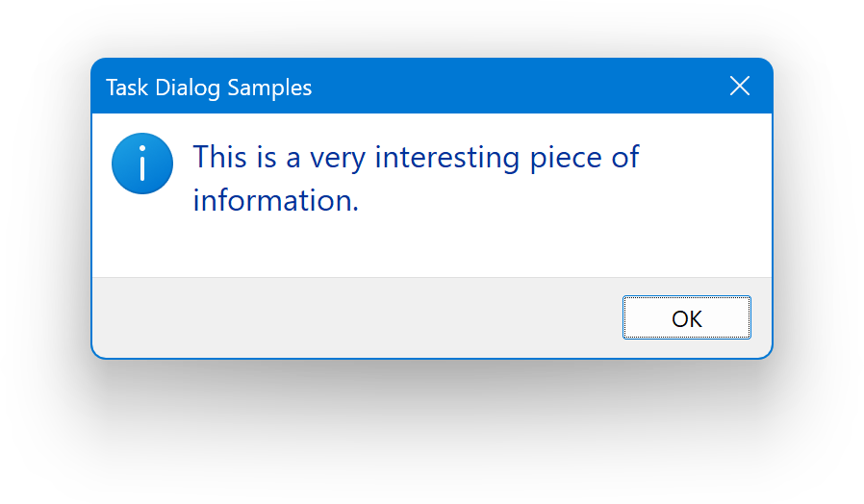Click the word "is" in the message
This screenshot has width=864, height=504.
[267, 157]
